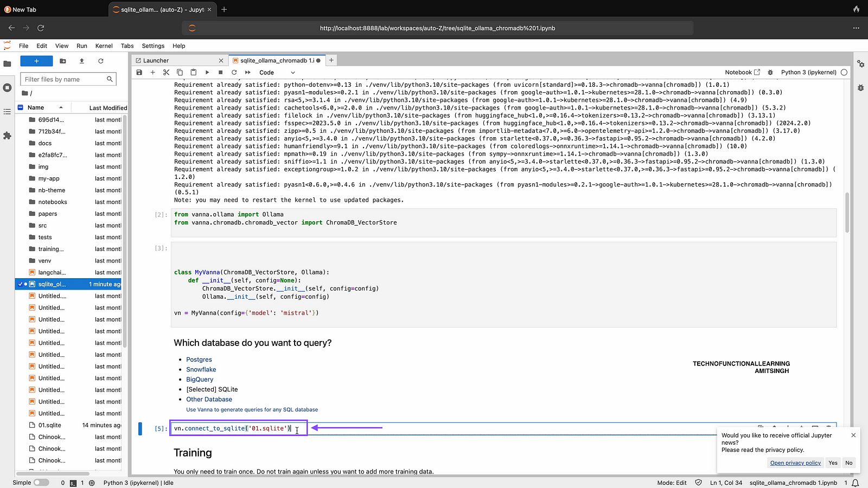Restart kernel and run all cells
Screen dimensions: 868x488
click(x=247, y=72)
